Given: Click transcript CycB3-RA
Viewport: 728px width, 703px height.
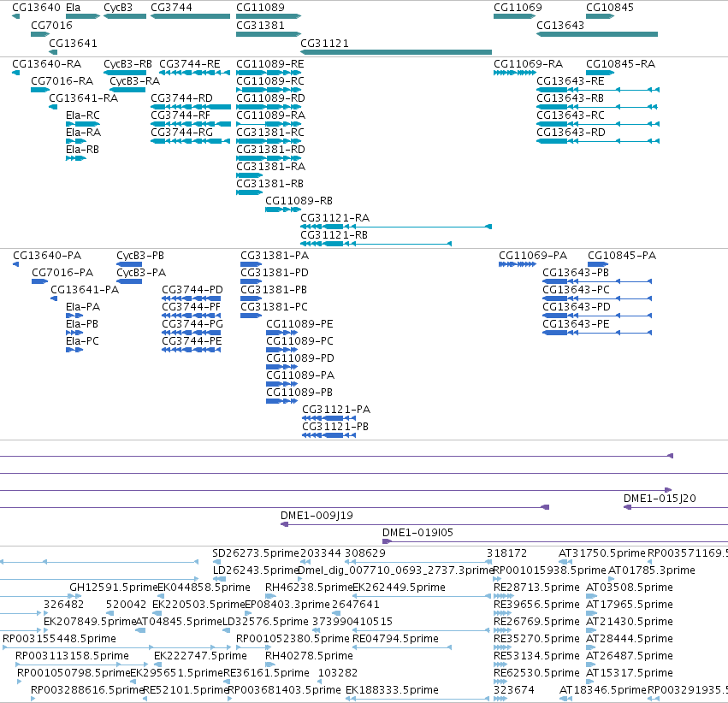Looking at the screenshot, I should (127, 90).
